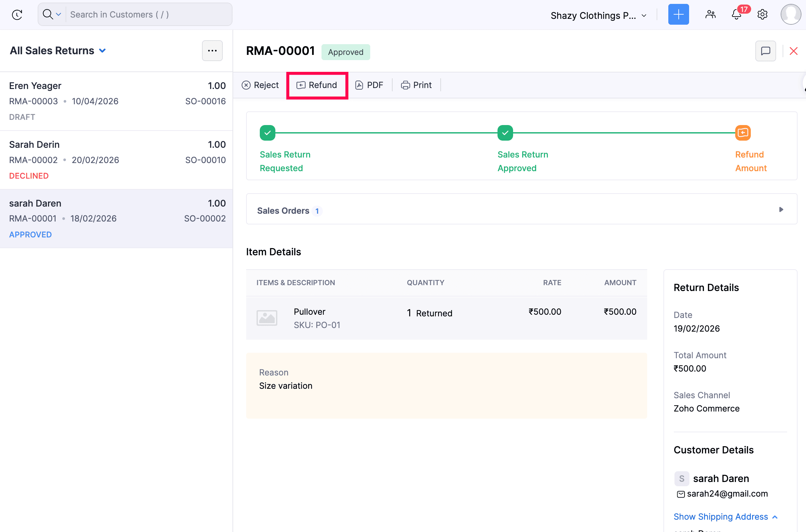
Task: Open the settings gear icon
Action: 762,14
